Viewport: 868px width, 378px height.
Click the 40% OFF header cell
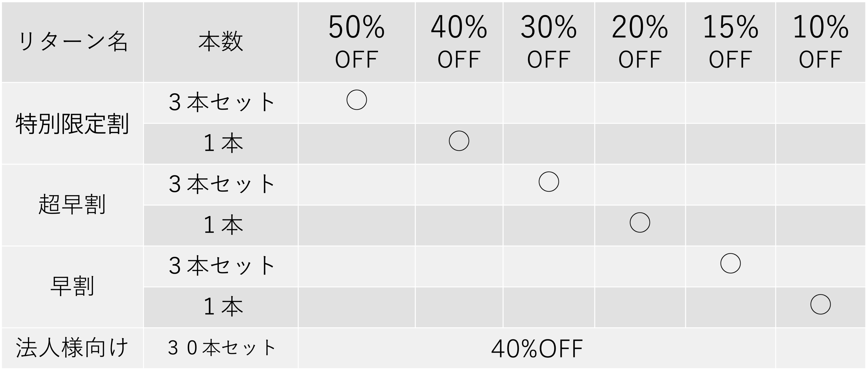[459, 42]
